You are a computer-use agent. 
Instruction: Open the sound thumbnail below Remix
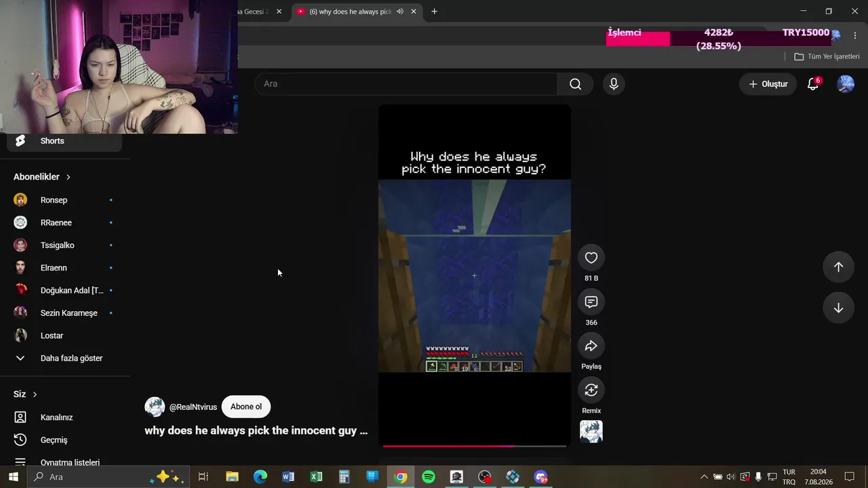click(x=591, y=432)
